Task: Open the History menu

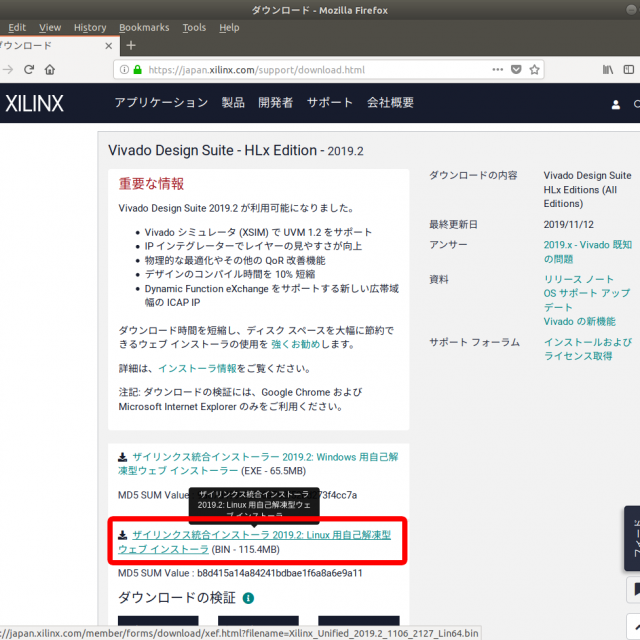Action: pos(90,27)
